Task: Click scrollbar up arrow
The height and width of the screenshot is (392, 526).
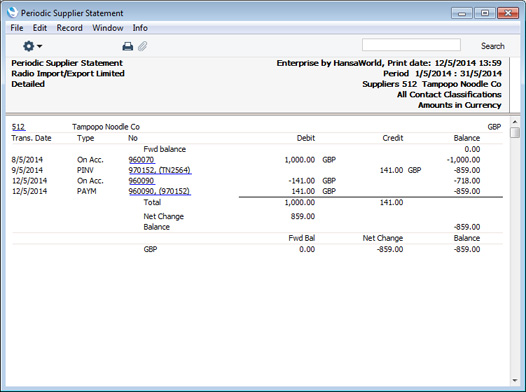Action: (x=515, y=122)
